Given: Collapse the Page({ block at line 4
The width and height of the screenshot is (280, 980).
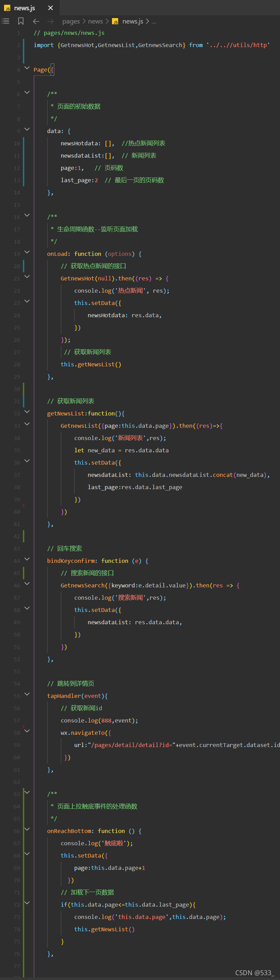Looking at the screenshot, I should (27, 68).
